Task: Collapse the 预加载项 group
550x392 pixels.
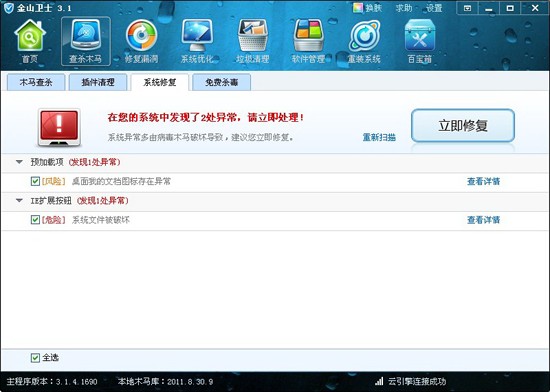Action: pos(19,162)
